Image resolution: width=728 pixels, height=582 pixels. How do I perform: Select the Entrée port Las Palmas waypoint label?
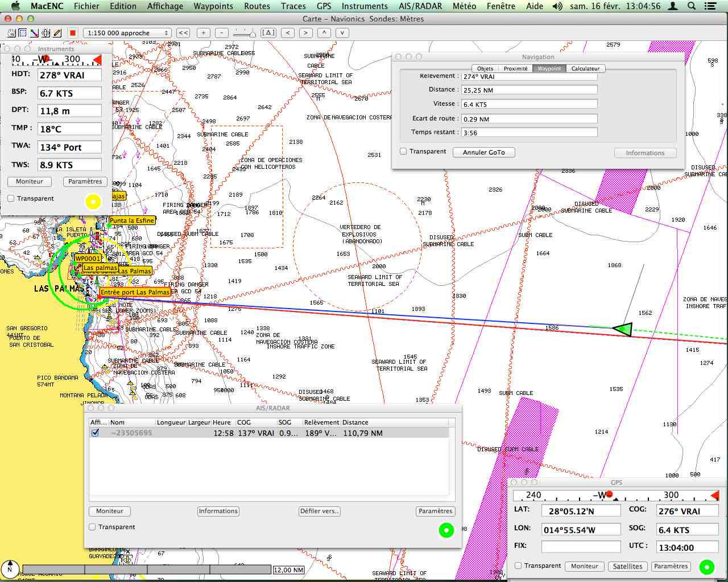(135, 292)
